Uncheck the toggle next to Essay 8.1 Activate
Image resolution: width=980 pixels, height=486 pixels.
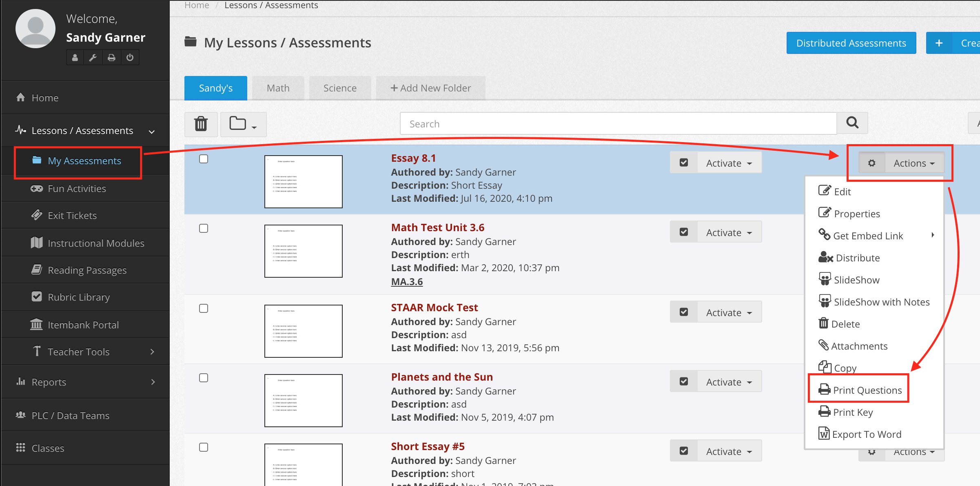(x=683, y=162)
